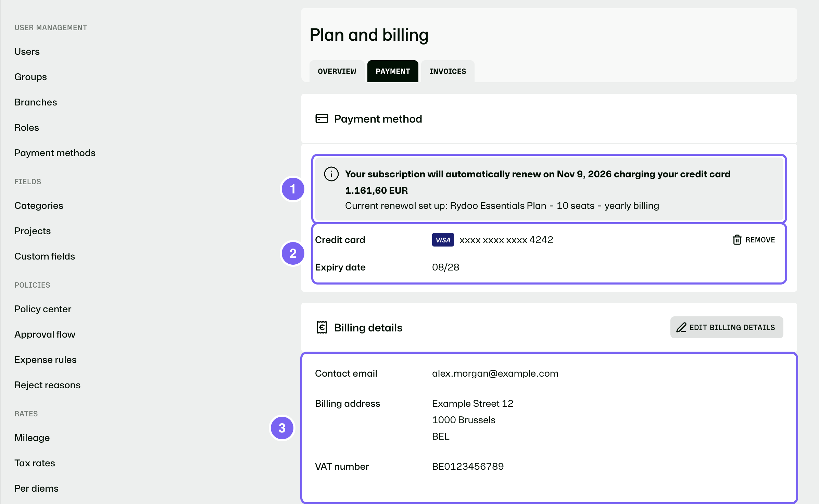Viewport: 819px width, 504px height.
Task: Select the Payment tab
Action: [x=393, y=71]
